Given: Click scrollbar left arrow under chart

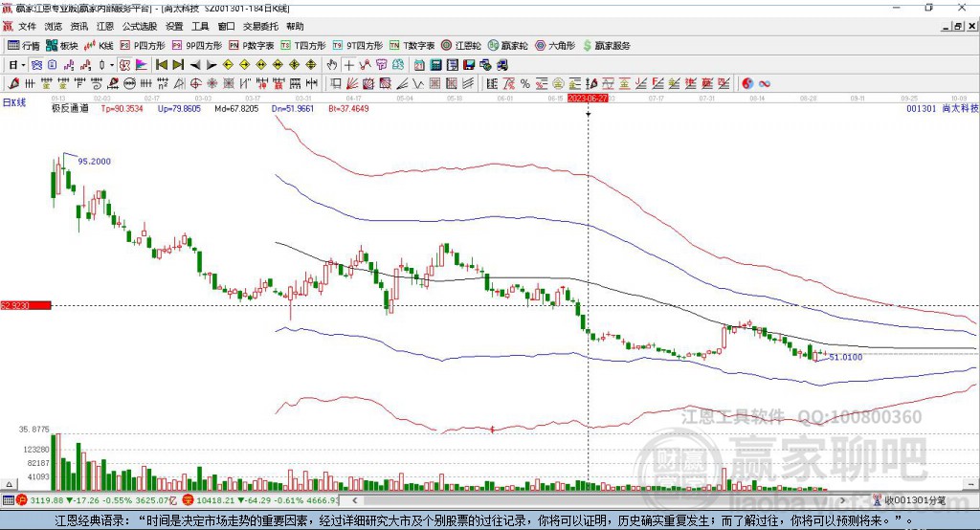Looking at the screenshot, I should tap(355, 500).
